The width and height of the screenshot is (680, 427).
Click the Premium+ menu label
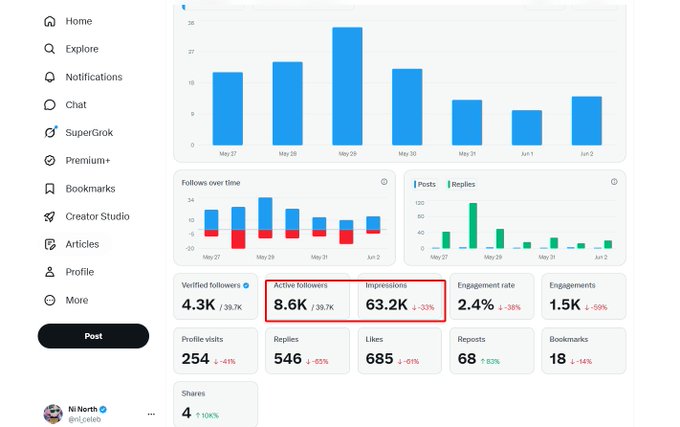pos(88,161)
